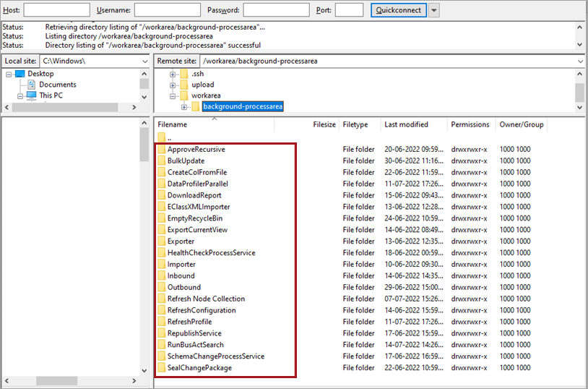Viewport: 588px width, 389px height.
Task: Expand the upload folder tree node
Action: pyautogui.click(x=173, y=85)
